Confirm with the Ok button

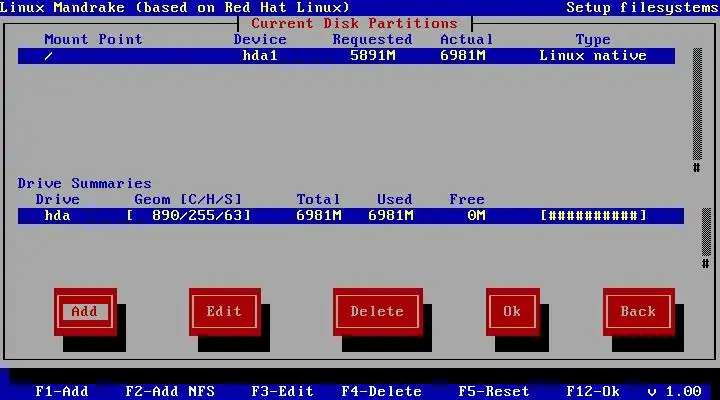512,312
